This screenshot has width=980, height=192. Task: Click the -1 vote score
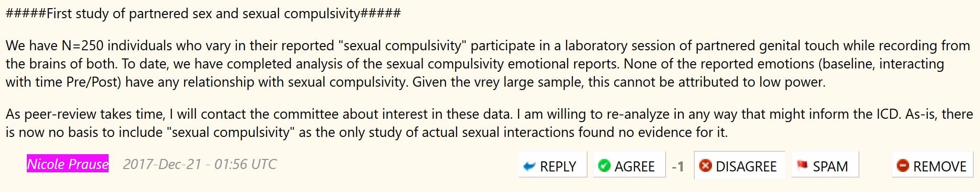678,166
